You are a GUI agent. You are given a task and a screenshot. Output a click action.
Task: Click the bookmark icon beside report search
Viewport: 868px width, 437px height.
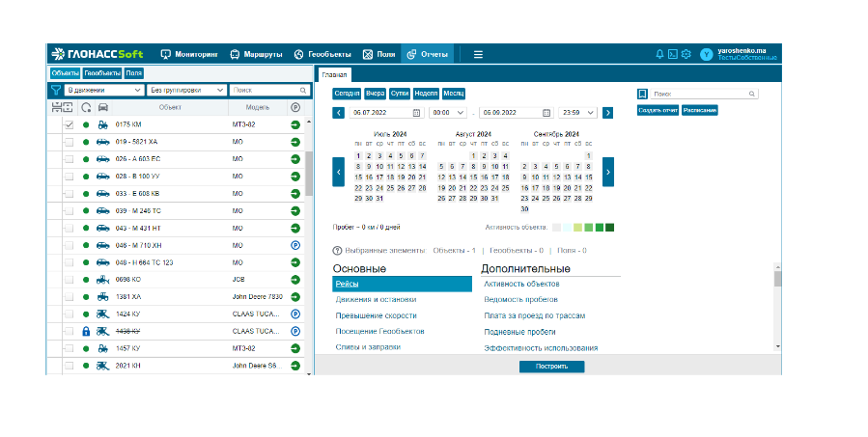[x=641, y=94]
